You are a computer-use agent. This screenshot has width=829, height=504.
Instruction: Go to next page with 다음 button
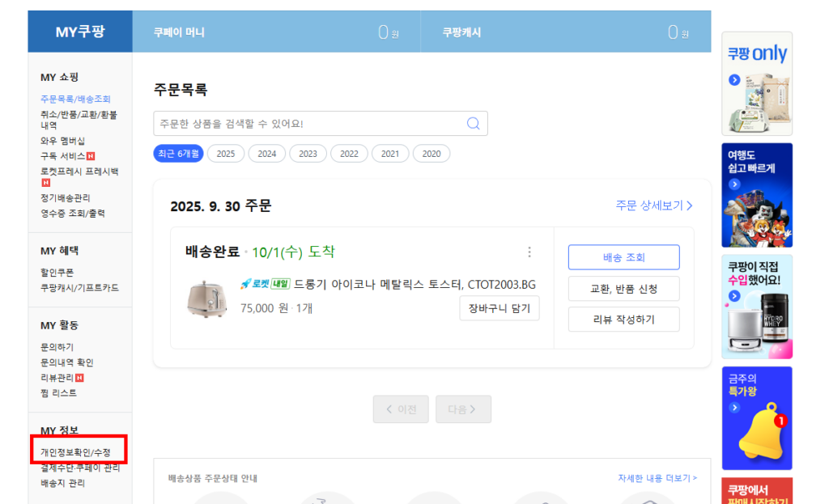pyautogui.click(x=463, y=409)
